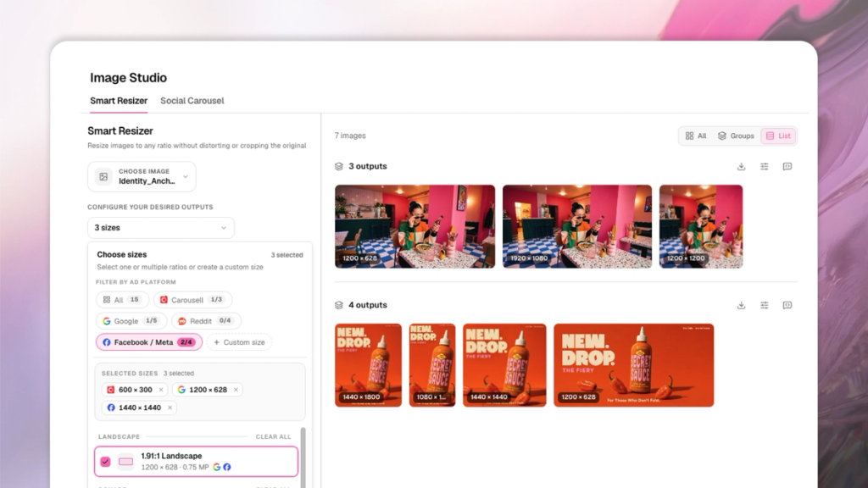This screenshot has height=488, width=868.
Task: Filter sizes by Google platform
Action: click(132, 321)
